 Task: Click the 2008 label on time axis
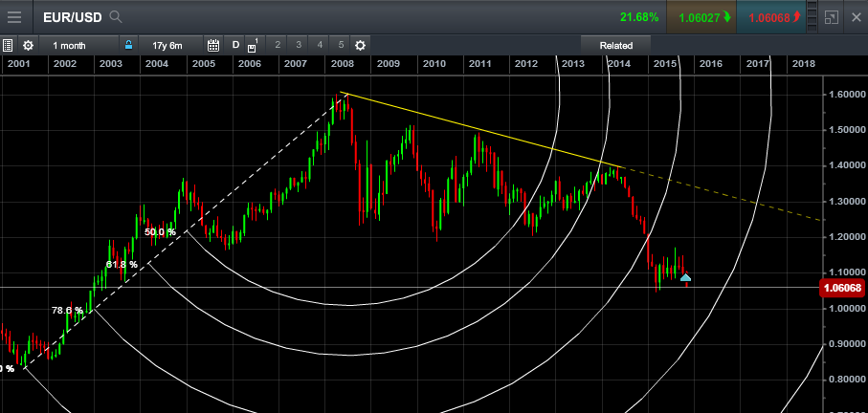342,64
